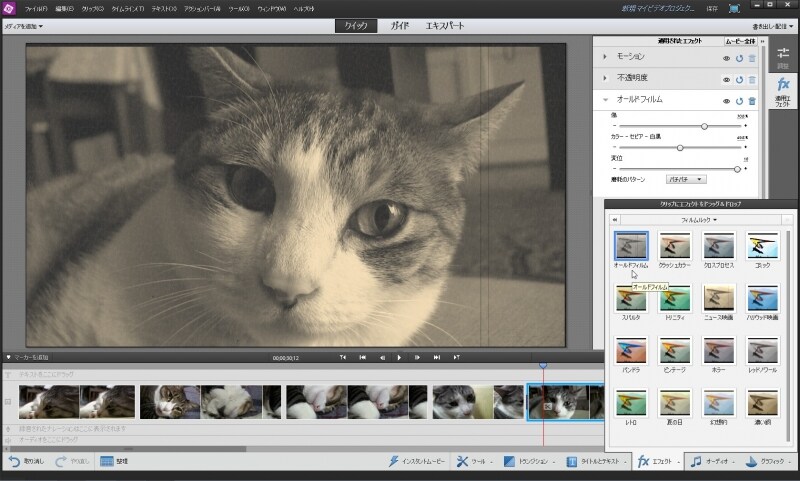The height and width of the screenshot is (481, 800).
Task: Click the fullscreen preview icon next to 保存
Action: (x=735, y=8)
